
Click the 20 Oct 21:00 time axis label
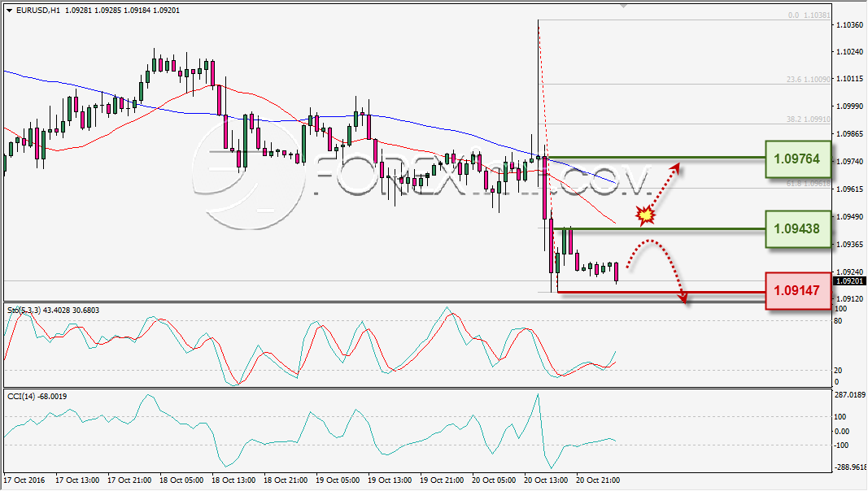pos(598,480)
